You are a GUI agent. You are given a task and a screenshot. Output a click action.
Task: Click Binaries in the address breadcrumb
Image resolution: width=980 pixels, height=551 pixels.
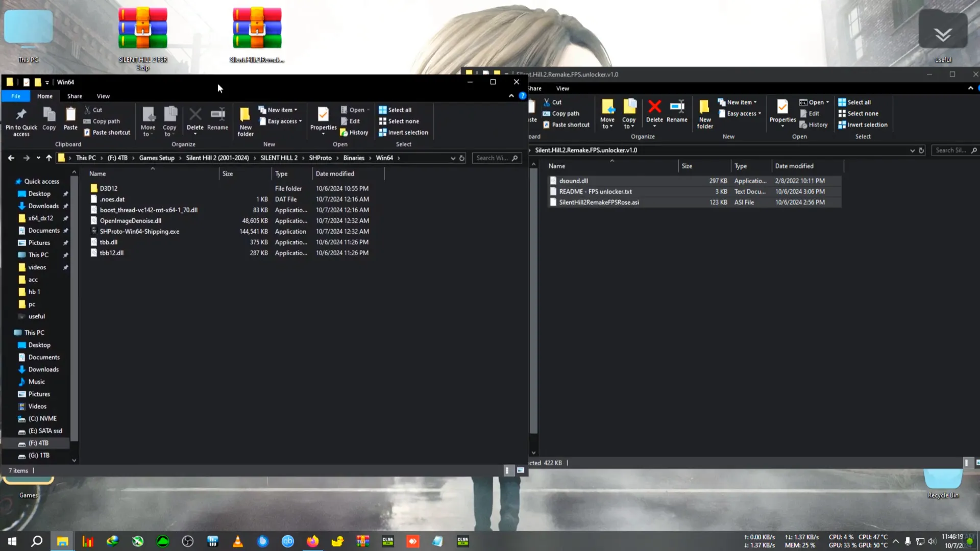pos(354,158)
